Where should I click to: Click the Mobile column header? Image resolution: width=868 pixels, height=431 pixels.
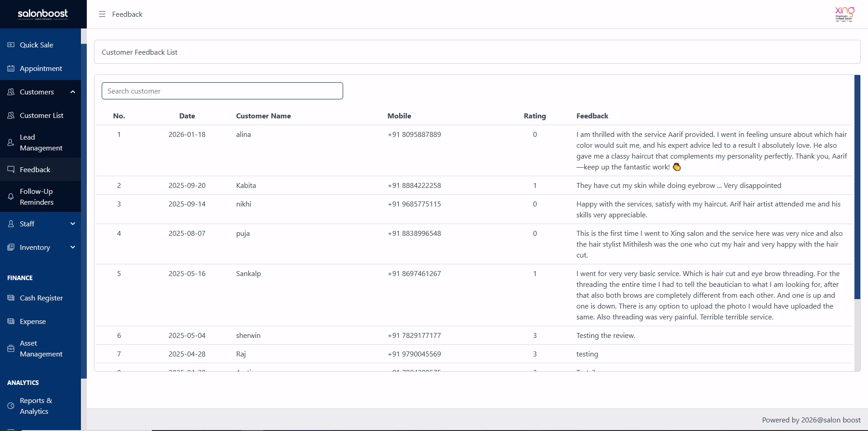click(399, 116)
